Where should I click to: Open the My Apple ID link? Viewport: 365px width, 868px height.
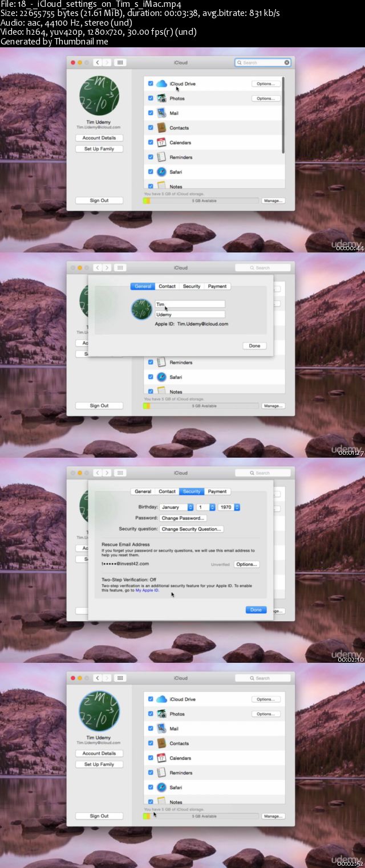coord(147,590)
